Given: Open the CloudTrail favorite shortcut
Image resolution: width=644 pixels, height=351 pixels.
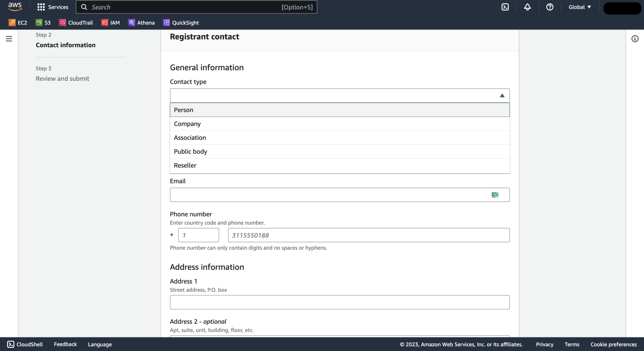Looking at the screenshot, I should 76,22.
